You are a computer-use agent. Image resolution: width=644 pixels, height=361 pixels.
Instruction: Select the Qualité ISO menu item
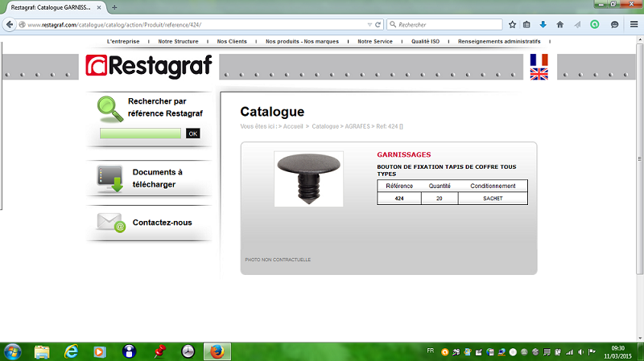pyautogui.click(x=425, y=41)
